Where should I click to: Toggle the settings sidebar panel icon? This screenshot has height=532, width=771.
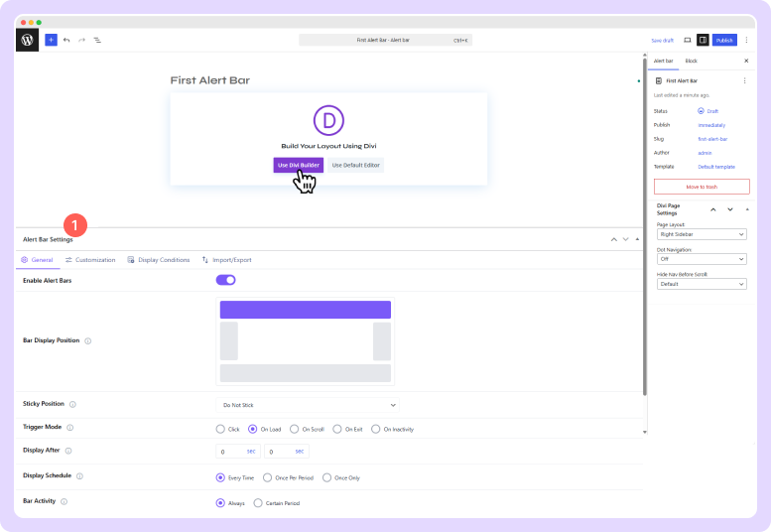703,40
